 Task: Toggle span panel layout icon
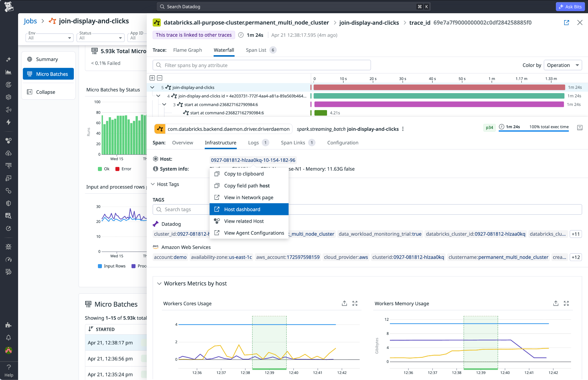[x=580, y=128]
